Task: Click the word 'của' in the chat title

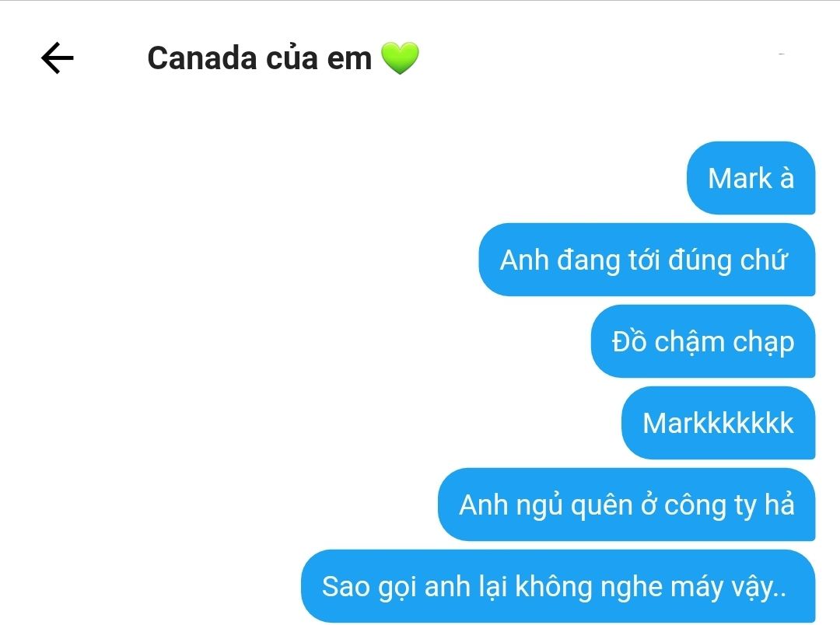Action: coord(292,58)
